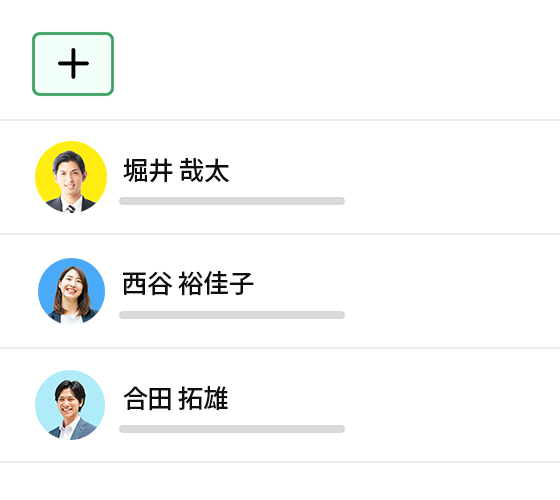This screenshot has height=500, width=560.
Task: Click blank header area beside plus button
Action: point(336,64)
